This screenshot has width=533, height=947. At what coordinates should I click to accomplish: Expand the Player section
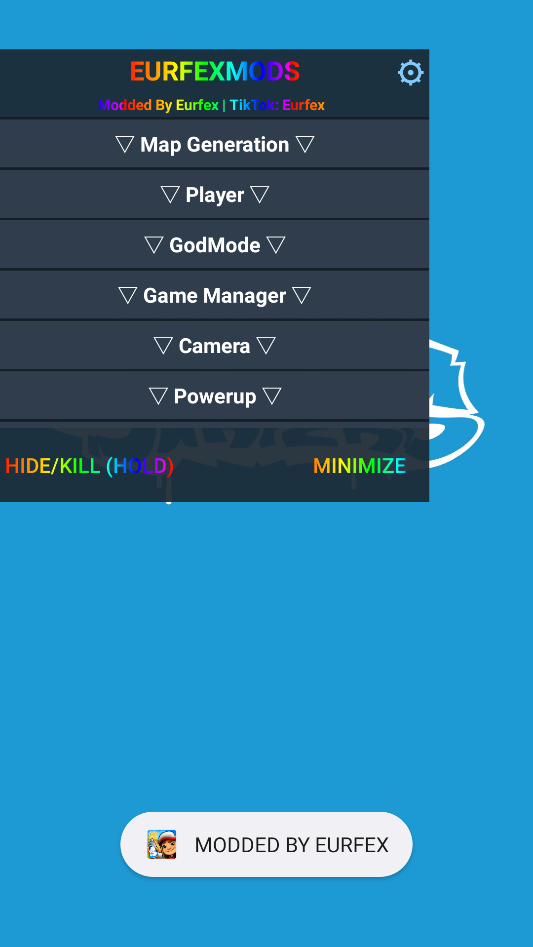click(x=214, y=194)
